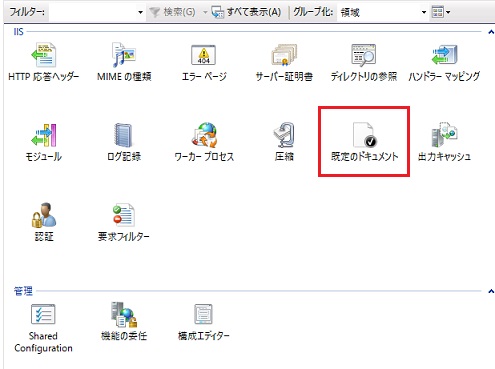
Task: Open the ログ記録 feature
Action: click(x=124, y=142)
